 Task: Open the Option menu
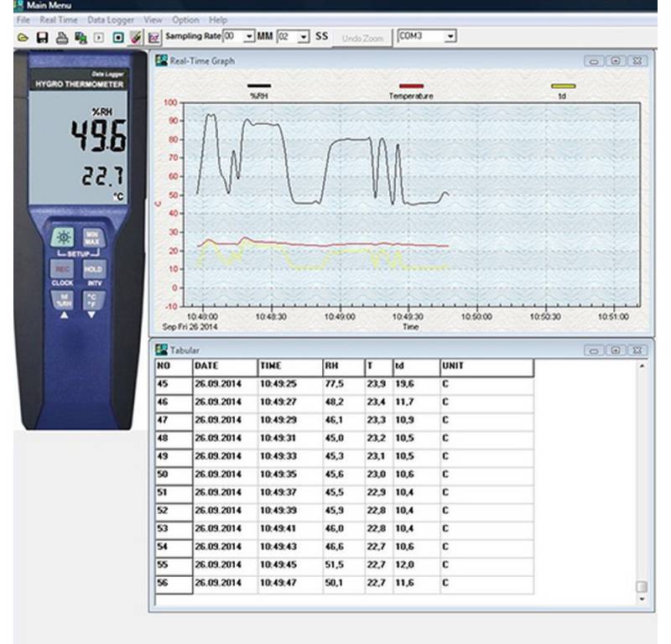point(185,19)
